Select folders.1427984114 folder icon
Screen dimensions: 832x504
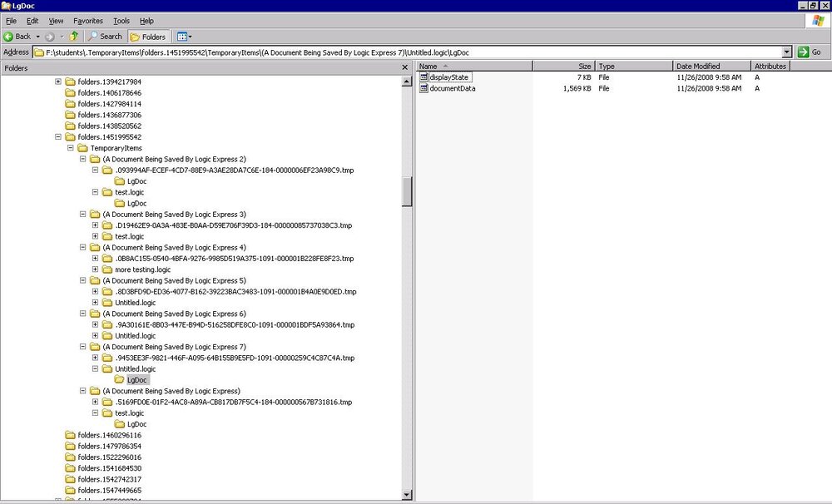click(70, 104)
